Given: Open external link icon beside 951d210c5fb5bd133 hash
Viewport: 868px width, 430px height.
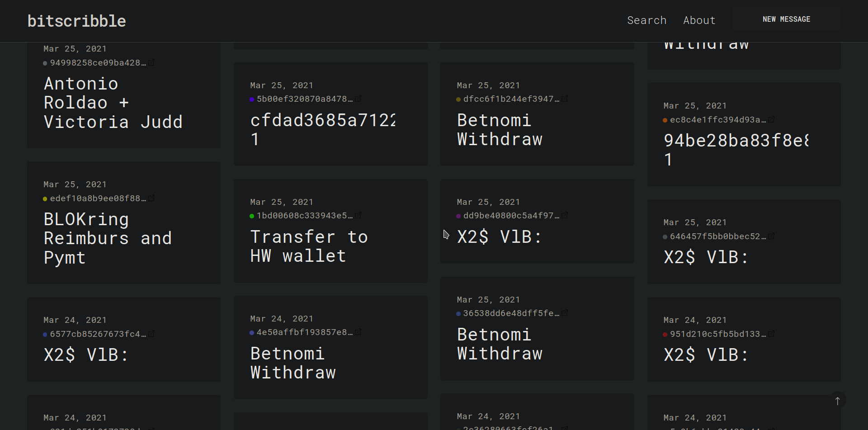Looking at the screenshot, I should point(771,334).
